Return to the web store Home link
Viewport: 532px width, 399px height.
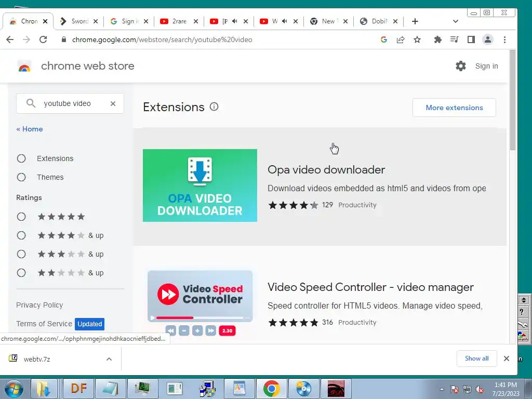click(x=30, y=129)
